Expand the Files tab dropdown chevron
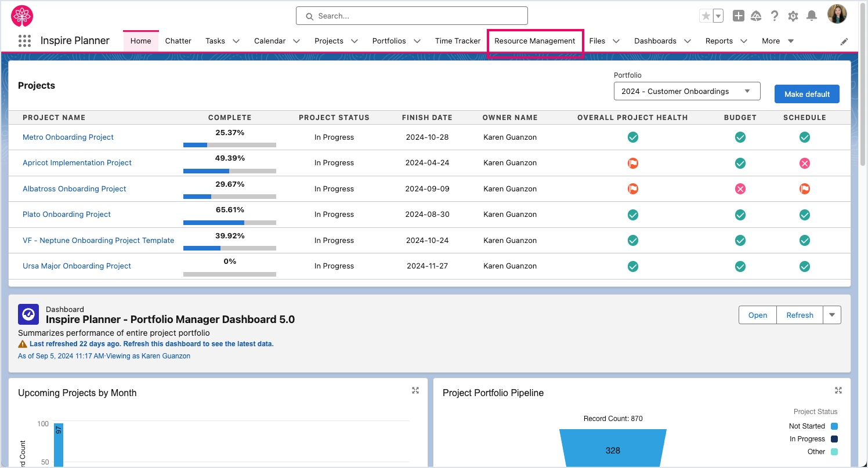Screen dimensions: 868x468 coord(616,41)
